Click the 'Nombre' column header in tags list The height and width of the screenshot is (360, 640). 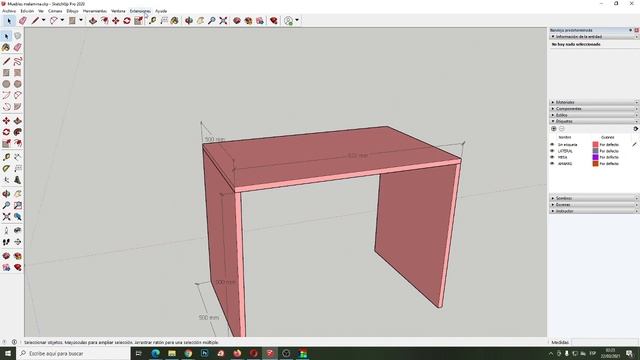pos(564,138)
